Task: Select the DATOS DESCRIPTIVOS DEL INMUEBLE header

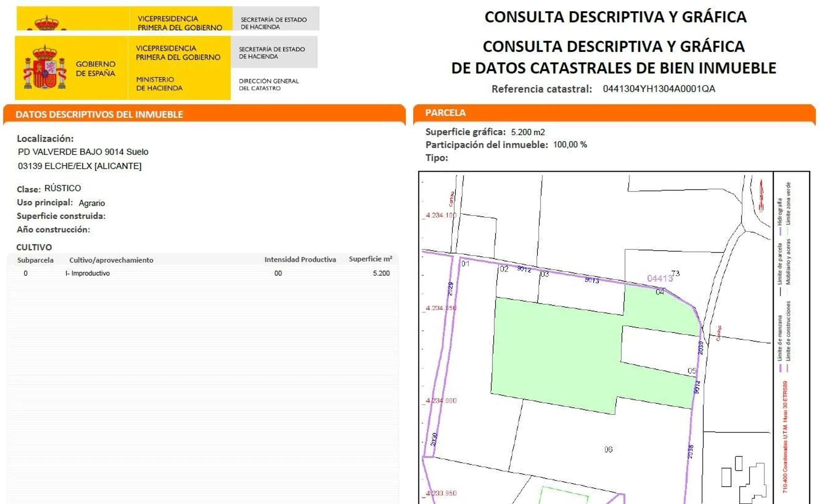Action: coord(99,115)
